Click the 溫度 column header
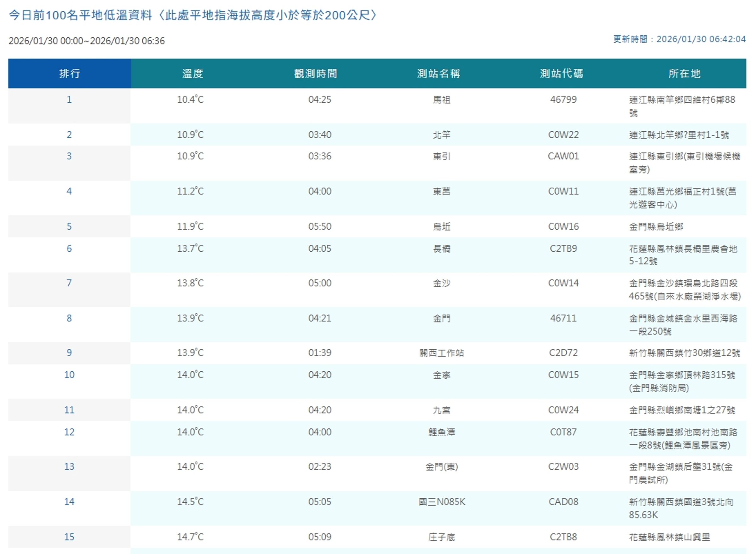The height and width of the screenshot is (554, 756). coord(192,73)
